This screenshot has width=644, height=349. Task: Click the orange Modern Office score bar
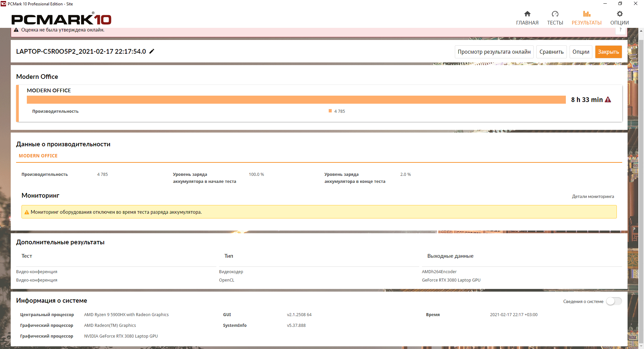(296, 100)
